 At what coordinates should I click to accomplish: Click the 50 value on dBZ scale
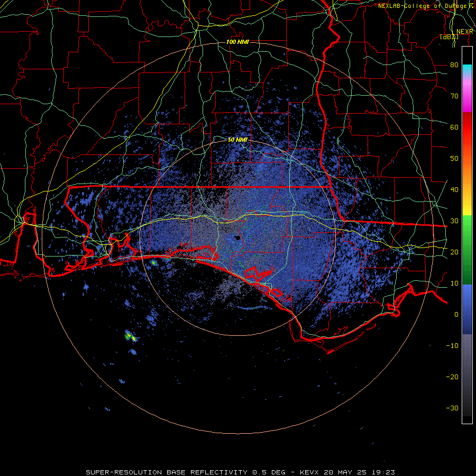454,159
